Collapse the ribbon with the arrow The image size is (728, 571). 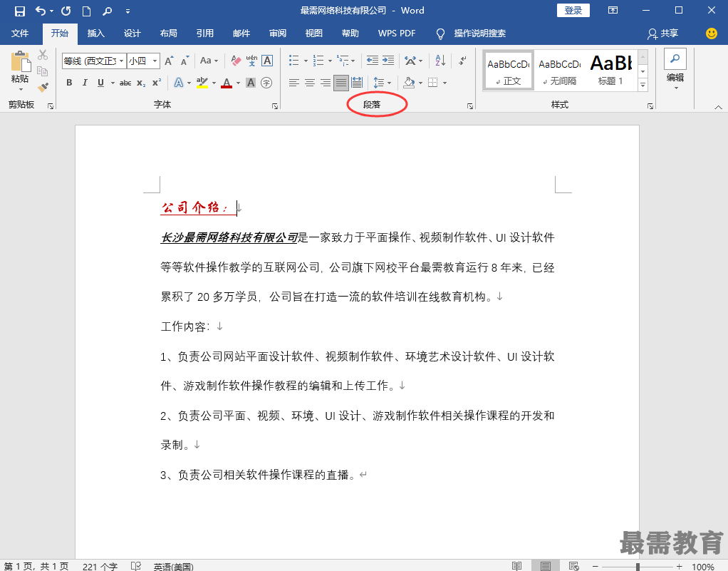tap(718, 107)
